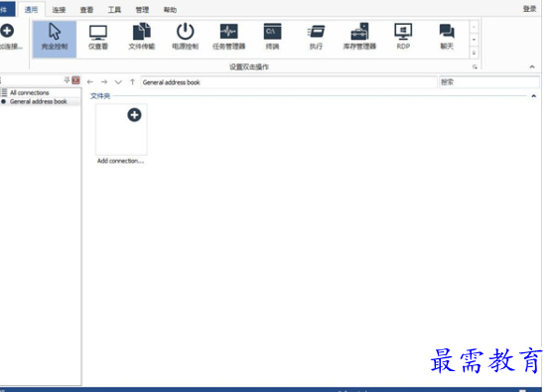Open the 设置双击操作 group dialog launcher
Viewport: 551px width, 392px height.
(475, 66)
